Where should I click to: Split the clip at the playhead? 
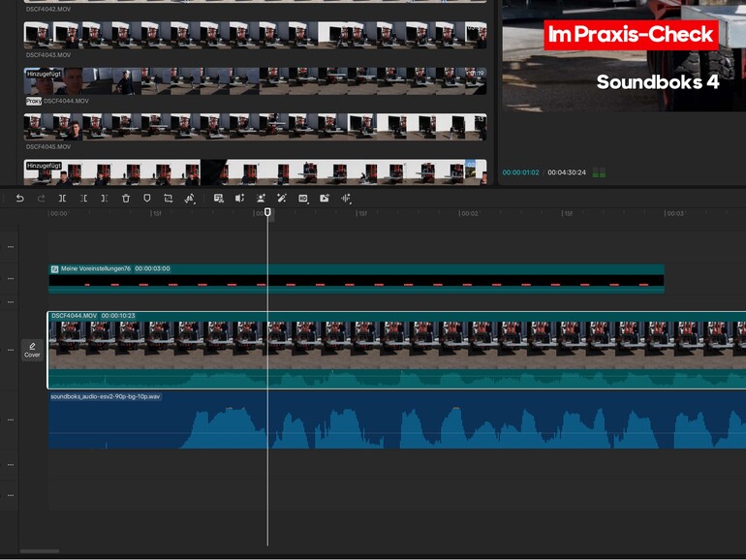[62, 199]
